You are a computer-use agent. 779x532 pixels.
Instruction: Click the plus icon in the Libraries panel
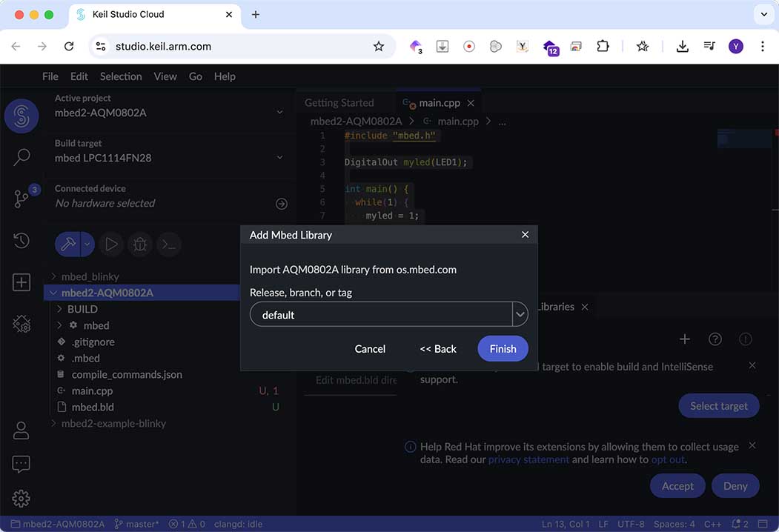click(685, 339)
